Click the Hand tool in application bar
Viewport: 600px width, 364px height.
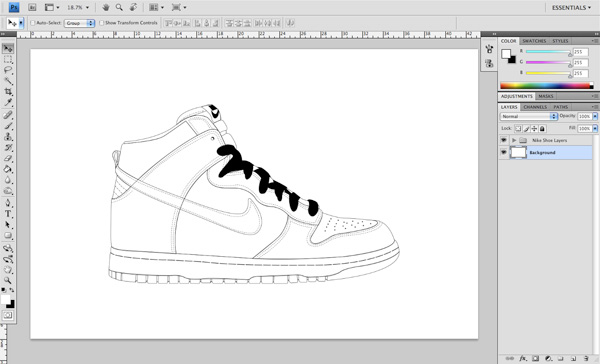(x=106, y=7)
